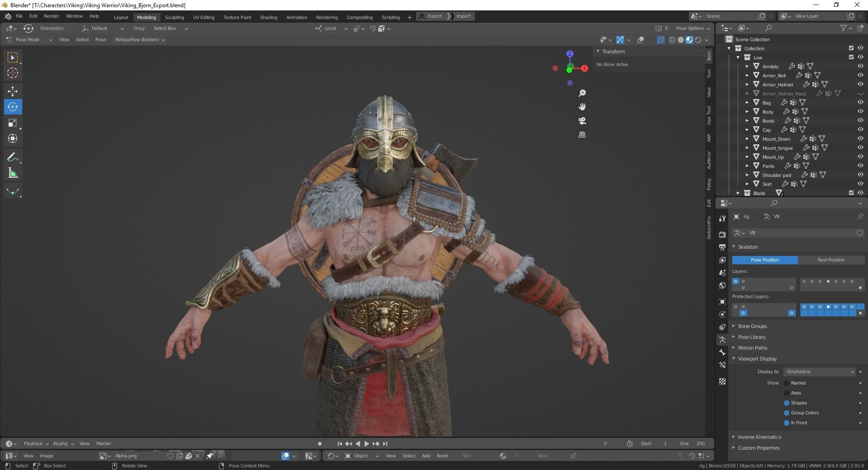
Task: Open RetopoFlow (broken) menu button
Action: tap(140, 40)
